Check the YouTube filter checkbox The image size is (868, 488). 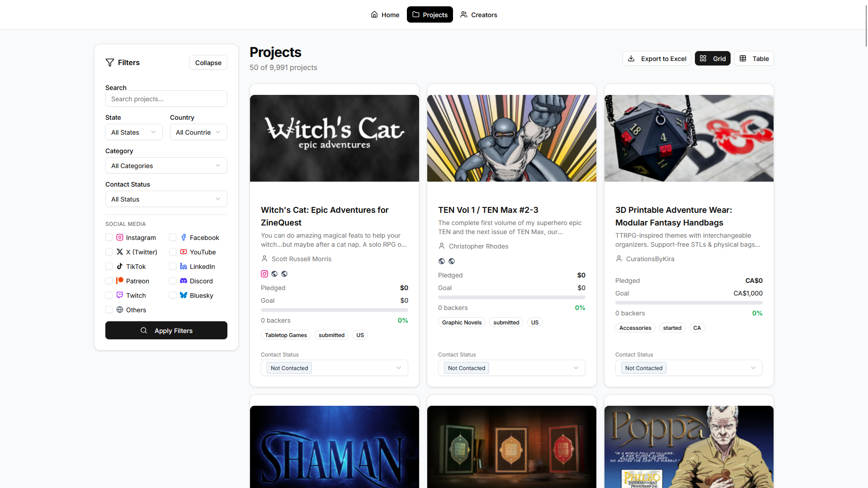click(172, 252)
